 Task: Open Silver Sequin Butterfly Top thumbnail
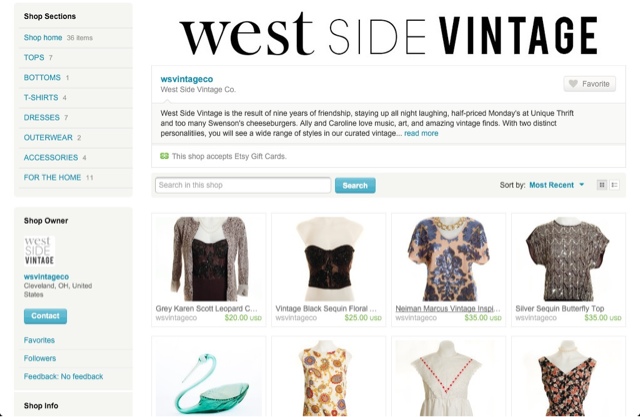[x=568, y=259]
